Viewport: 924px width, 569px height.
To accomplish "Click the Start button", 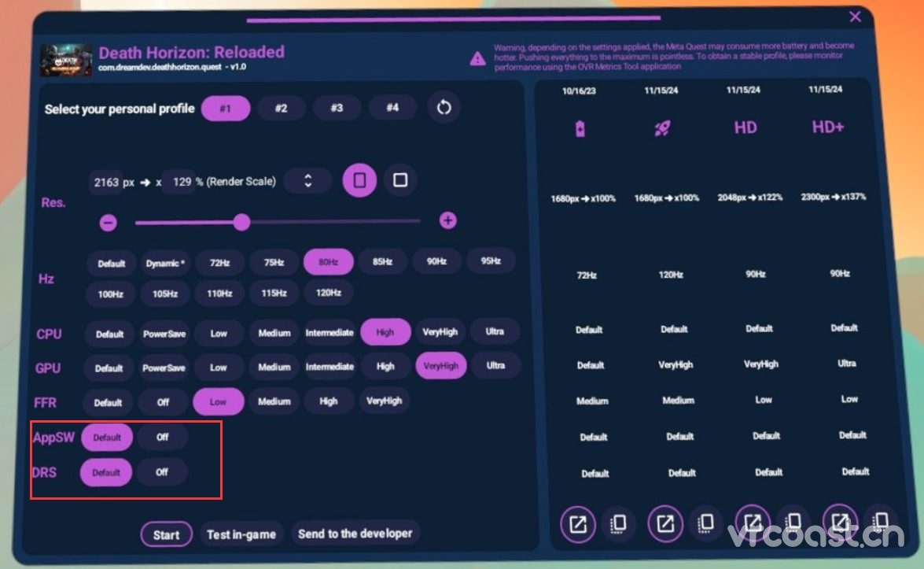I will [166, 535].
